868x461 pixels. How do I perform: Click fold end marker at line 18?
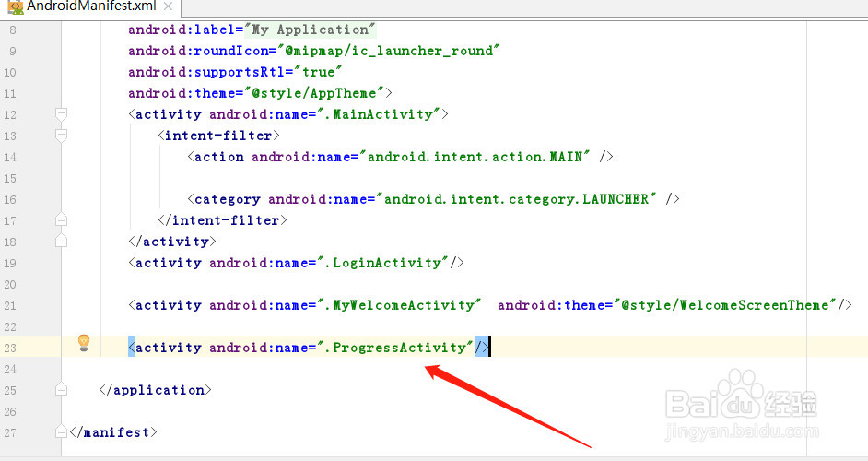pyautogui.click(x=62, y=241)
